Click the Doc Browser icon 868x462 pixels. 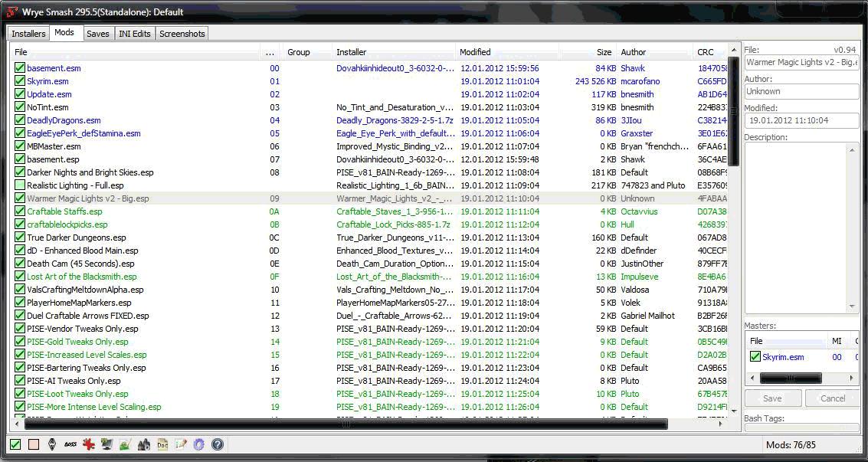click(162, 444)
